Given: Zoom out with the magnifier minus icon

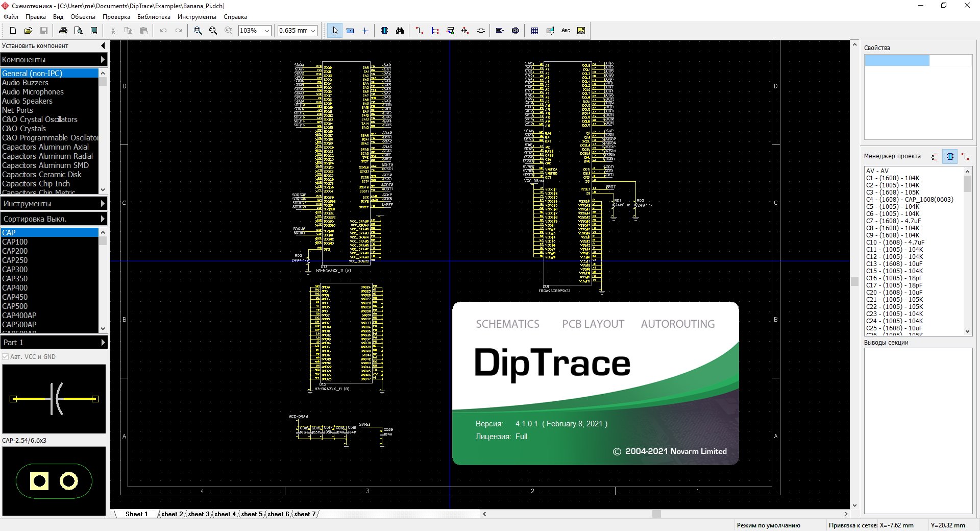Looking at the screenshot, I should [213, 31].
